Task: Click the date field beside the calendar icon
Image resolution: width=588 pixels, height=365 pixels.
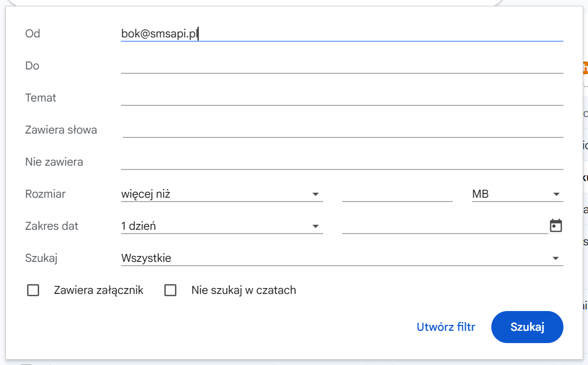Action: click(x=445, y=226)
